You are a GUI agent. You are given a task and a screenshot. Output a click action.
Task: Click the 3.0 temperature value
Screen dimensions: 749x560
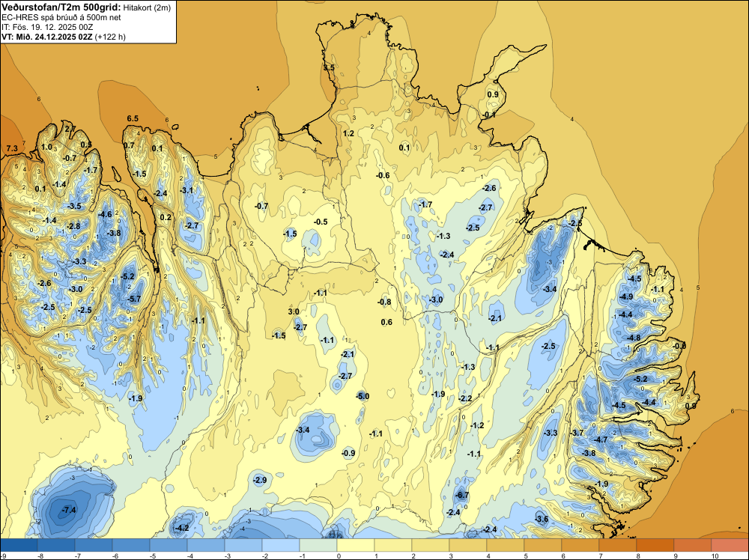click(294, 311)
